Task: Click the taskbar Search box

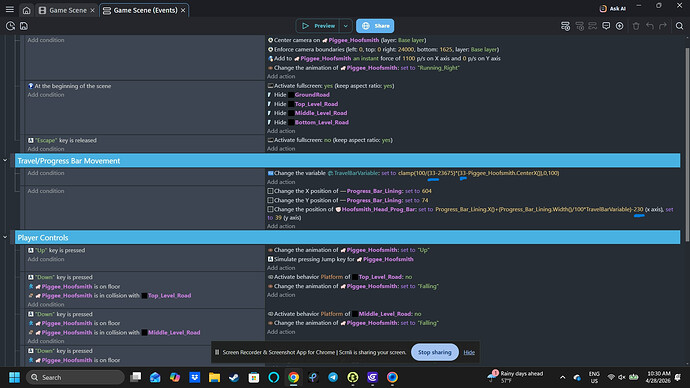Action: click(x=75, y=377)
